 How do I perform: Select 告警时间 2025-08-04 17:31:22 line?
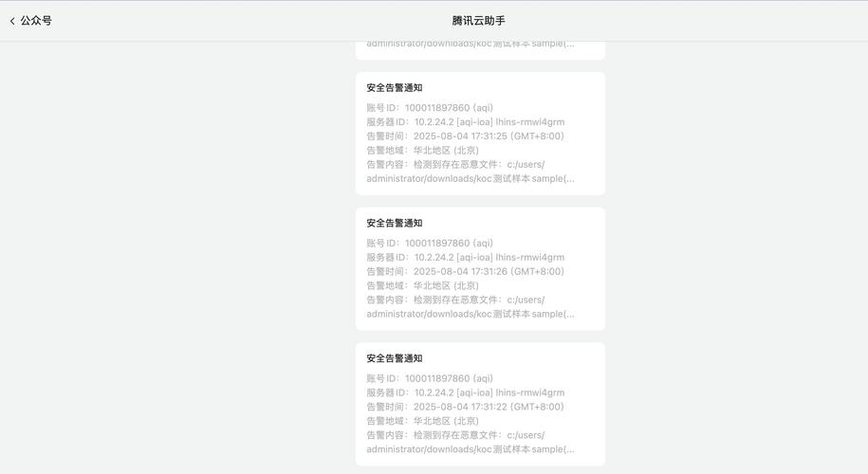point(465,407)
